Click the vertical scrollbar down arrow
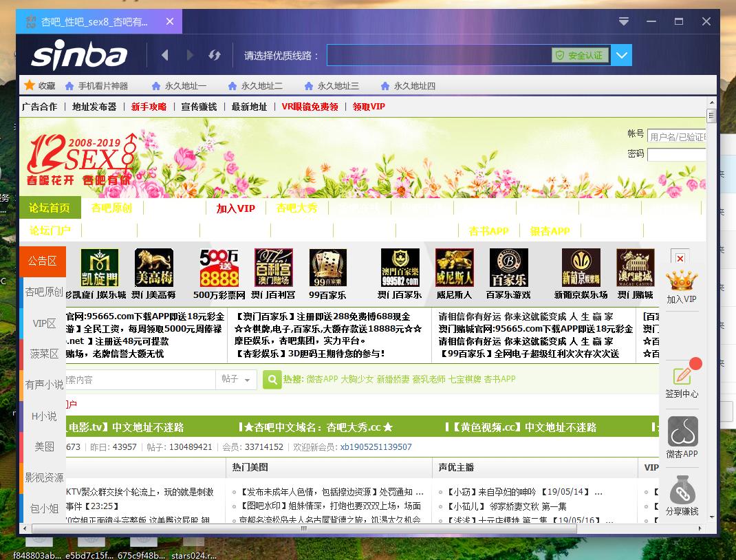Viewport: 736px width, 560px height. tap(712, 517)
